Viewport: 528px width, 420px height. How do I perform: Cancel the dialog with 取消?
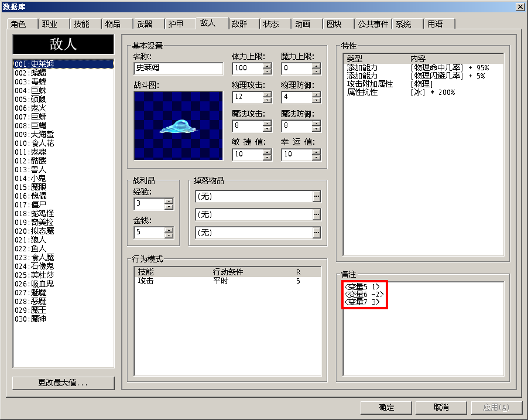tap(441, 408)
